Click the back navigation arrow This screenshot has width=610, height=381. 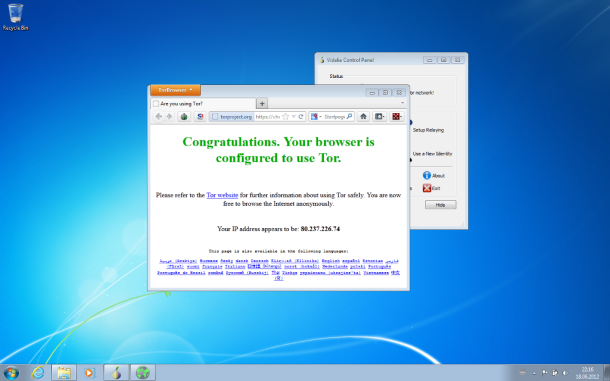[x=159, y=116]
